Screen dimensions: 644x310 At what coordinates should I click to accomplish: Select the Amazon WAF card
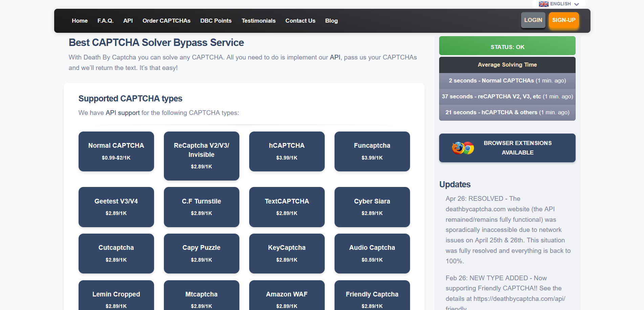[287, 296]
